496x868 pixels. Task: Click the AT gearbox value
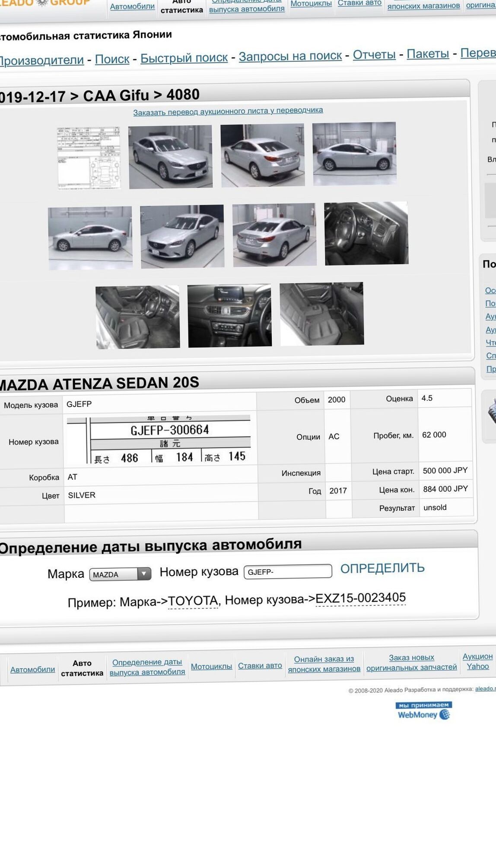(72, 477)
